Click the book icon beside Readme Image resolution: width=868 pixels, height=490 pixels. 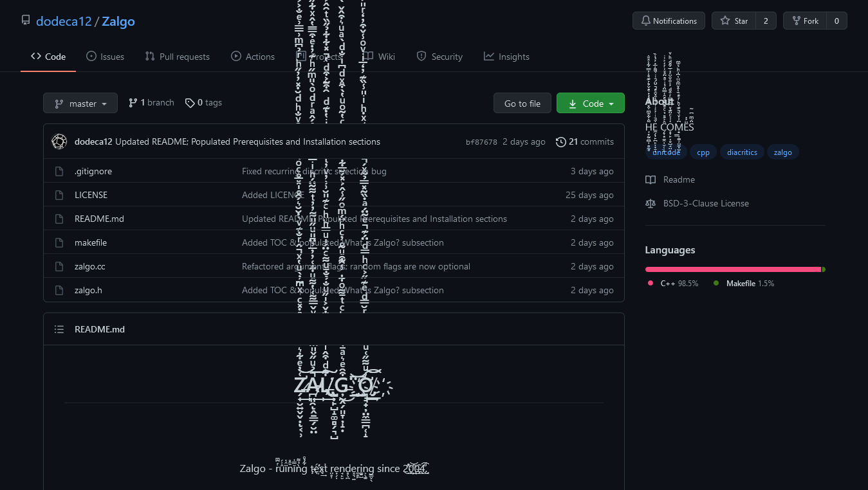click(x=651, y=179)
